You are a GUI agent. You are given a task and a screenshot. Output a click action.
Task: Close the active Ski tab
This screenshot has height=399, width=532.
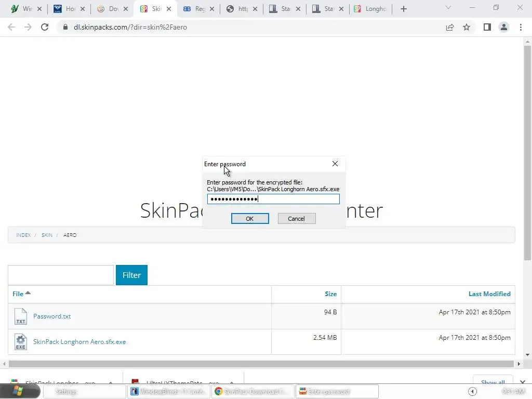tap(169, 9)
